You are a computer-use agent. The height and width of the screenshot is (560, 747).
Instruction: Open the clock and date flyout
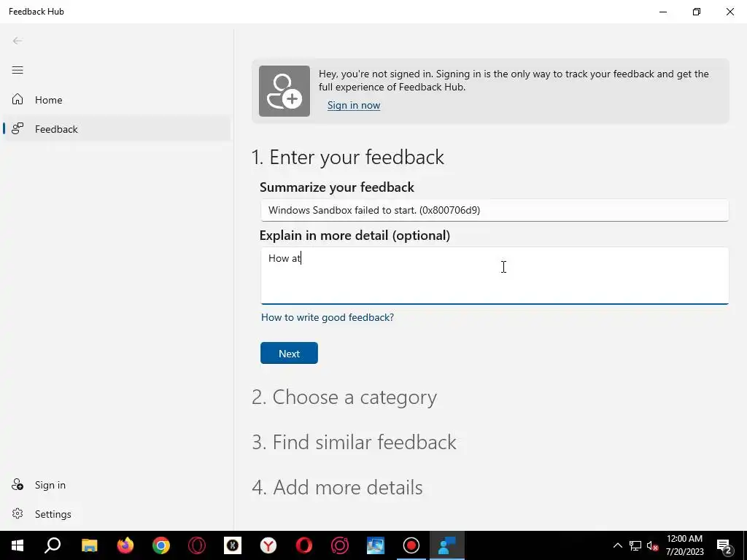click(684, 545)
